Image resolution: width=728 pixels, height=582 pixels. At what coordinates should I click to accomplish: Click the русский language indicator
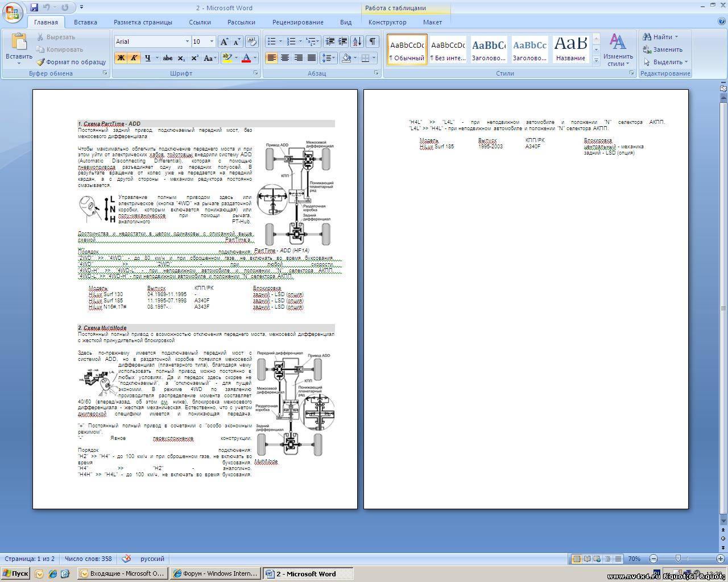click(152, 559)
